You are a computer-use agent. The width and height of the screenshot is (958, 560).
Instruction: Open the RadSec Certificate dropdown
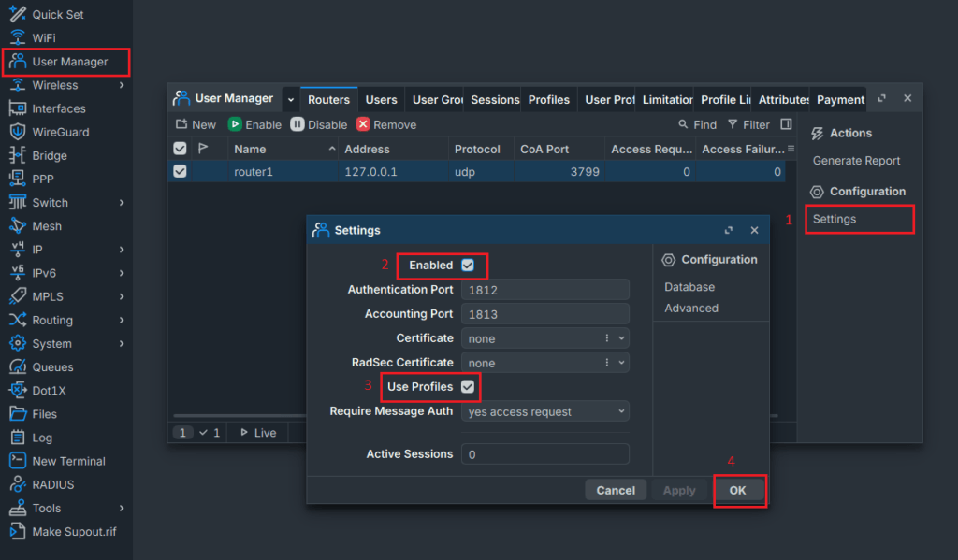pos(621,363)
